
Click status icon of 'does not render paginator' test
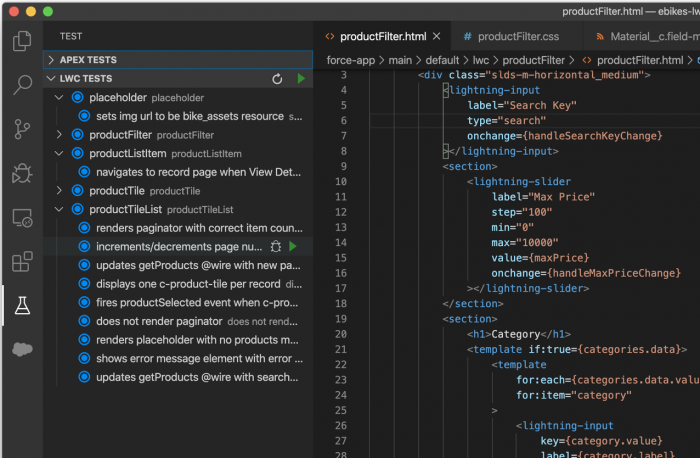(x=84, y=321)
